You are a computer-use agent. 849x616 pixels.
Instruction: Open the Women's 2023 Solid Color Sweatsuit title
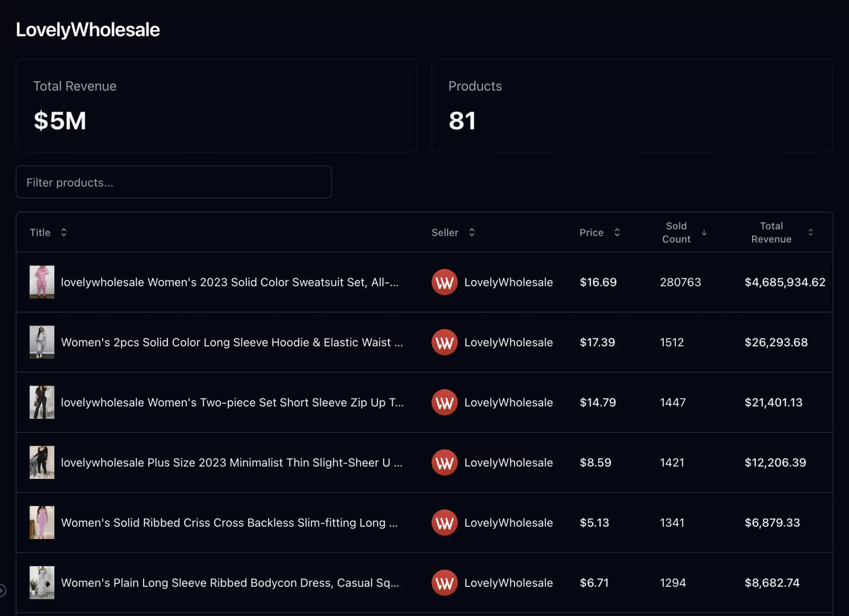(229, 282)
